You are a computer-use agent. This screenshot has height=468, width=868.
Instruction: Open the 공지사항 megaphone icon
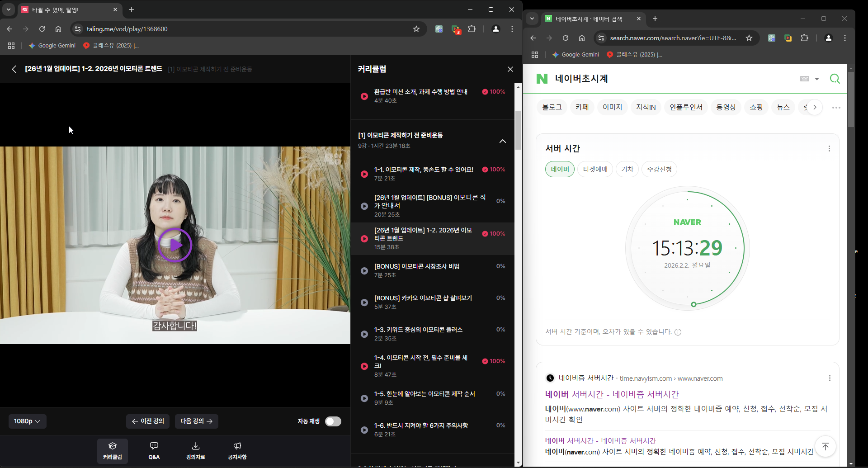[x=237, y=451]
